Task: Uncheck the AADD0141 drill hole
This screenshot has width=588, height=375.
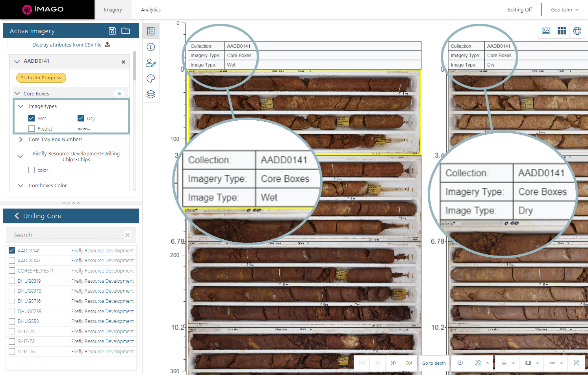Action: pyautogui.click(x=12, y=250)
